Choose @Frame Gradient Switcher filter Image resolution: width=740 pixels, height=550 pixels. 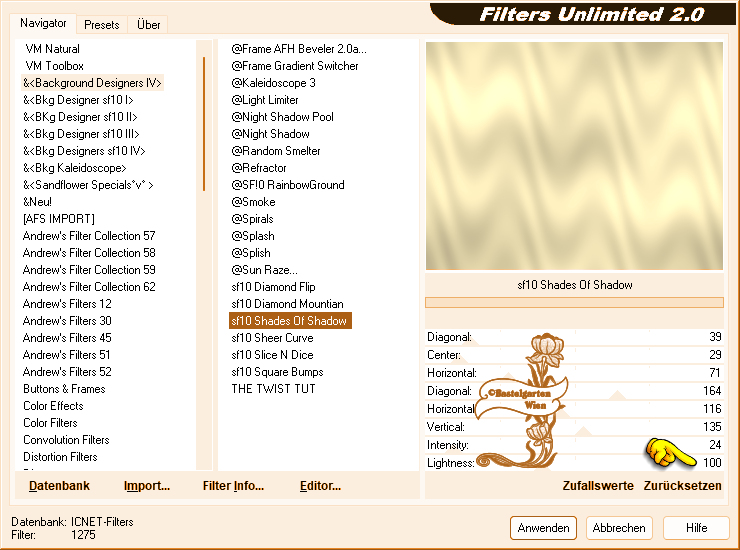pyautogui.click(x=295, y=66)
